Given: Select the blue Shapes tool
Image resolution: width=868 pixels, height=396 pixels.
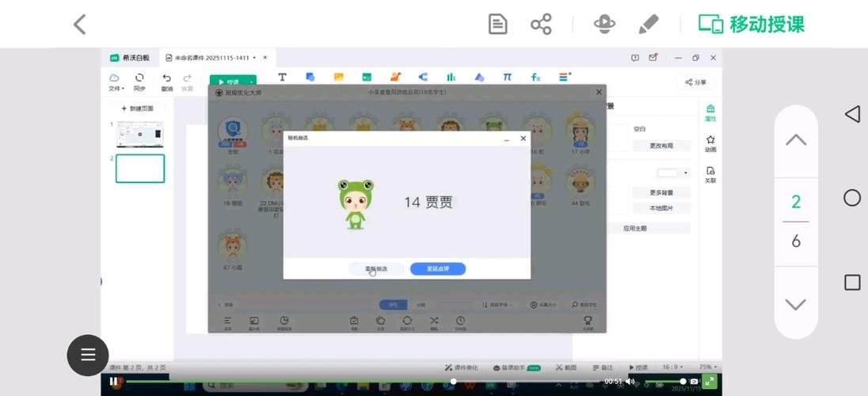Looking at the screenshot, I should [x=310, y=77].
